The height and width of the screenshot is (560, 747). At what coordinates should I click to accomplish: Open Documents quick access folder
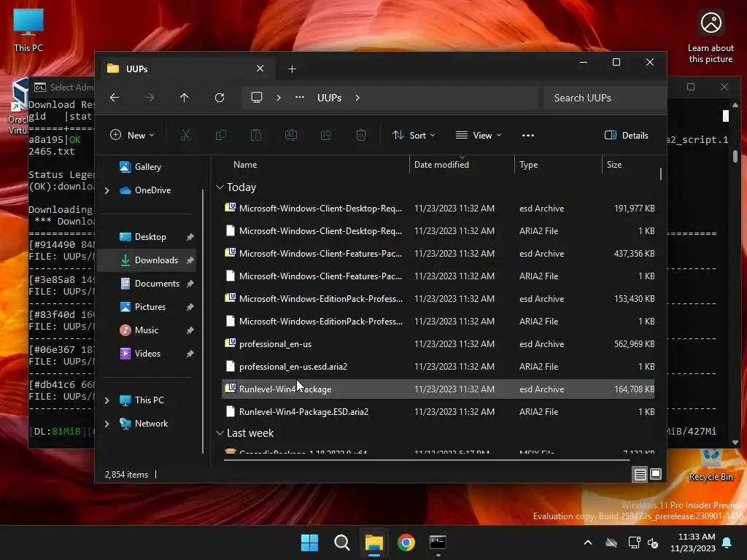click(x=147, y=284)
